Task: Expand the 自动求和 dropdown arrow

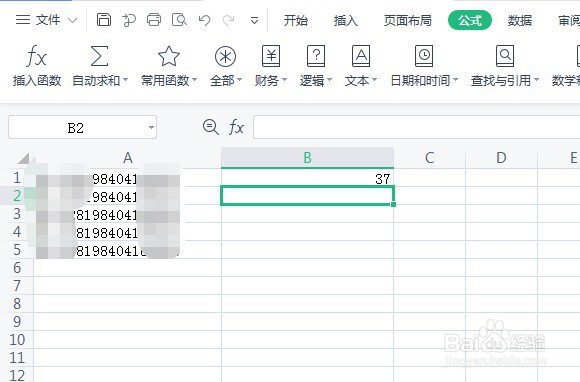Action: [x=125, y=80]
